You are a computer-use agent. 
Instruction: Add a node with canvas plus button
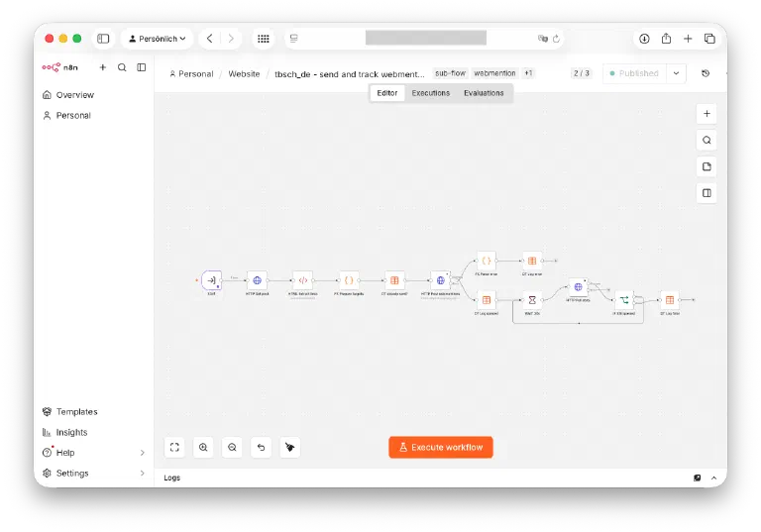click(707, 114)
